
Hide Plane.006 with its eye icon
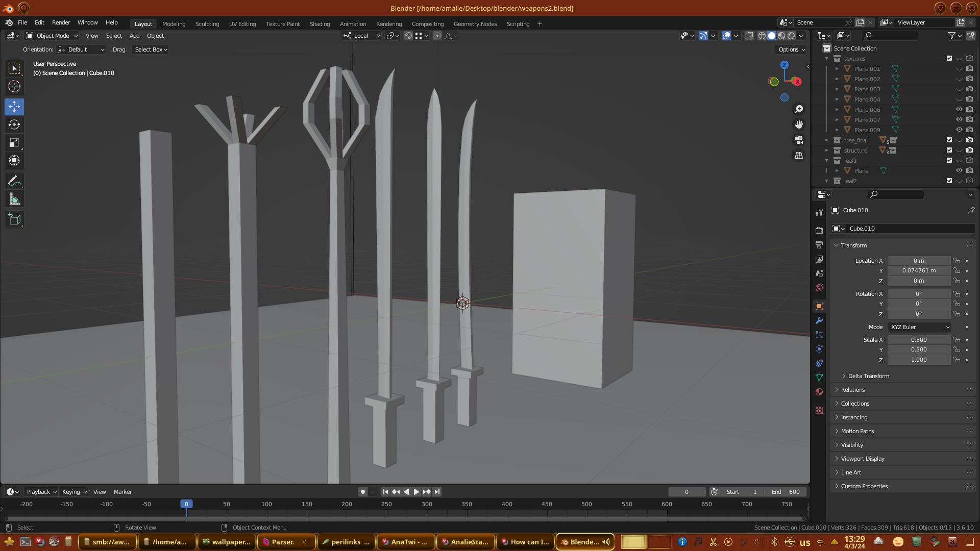click(x=959, y=109)
